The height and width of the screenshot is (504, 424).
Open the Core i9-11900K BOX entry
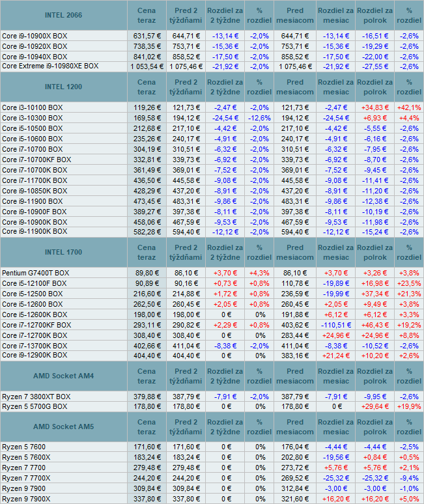[35, 232]
